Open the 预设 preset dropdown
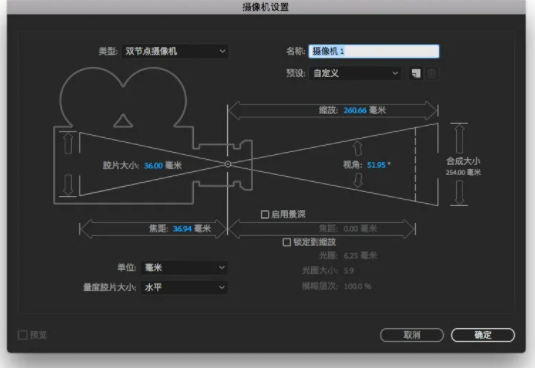The width and height of the screenshot is (535, 368). click(355, 73)
